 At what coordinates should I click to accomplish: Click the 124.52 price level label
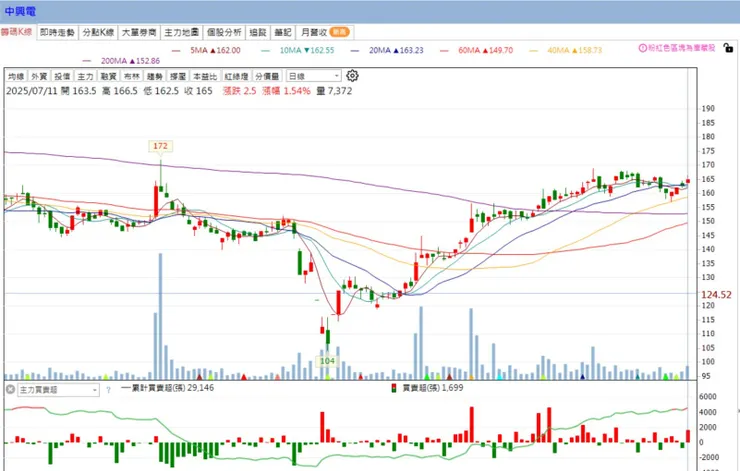coord(716,294)
